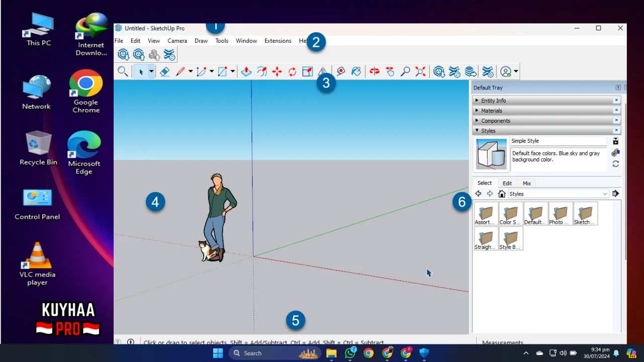Activate the Push/Pull tool
Screen dimensions: 644x362
[246, 72]
